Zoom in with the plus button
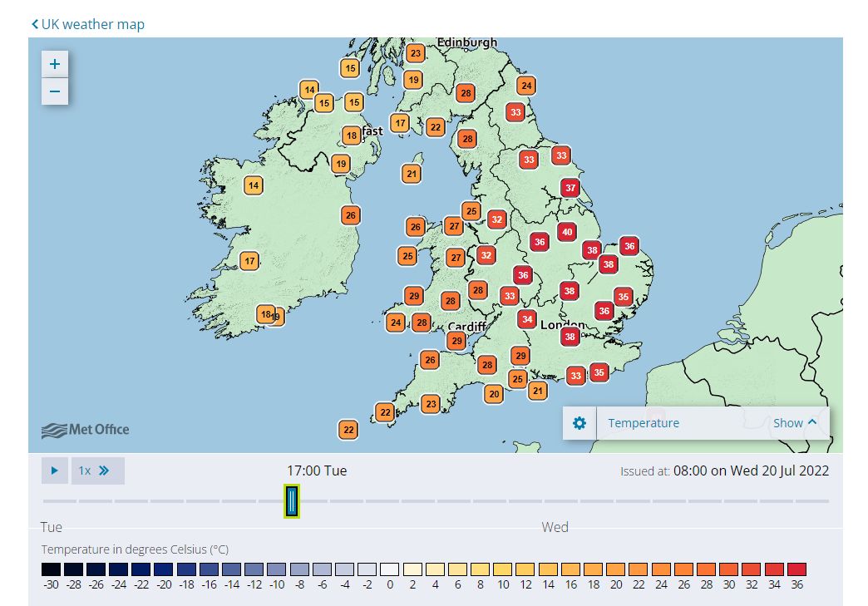 pos(55,64)
